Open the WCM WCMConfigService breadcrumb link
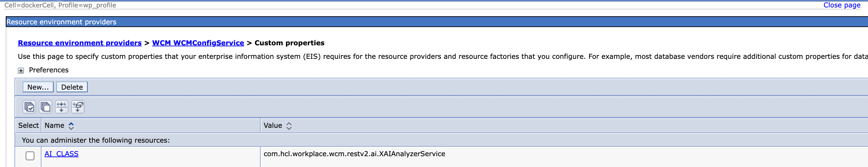The width and height of the screenshot is (868, 167). coord(198,43)
